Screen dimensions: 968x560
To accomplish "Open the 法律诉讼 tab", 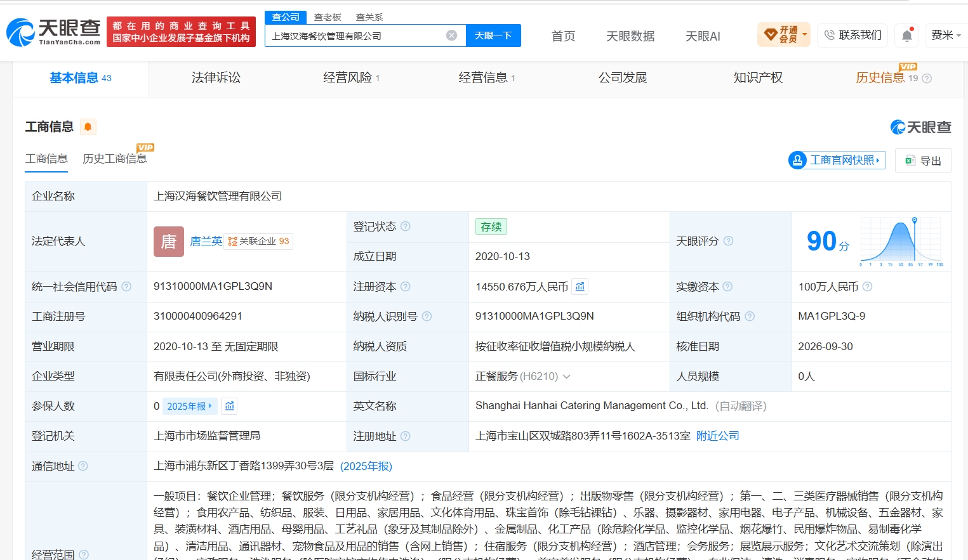I will [216, 77].
